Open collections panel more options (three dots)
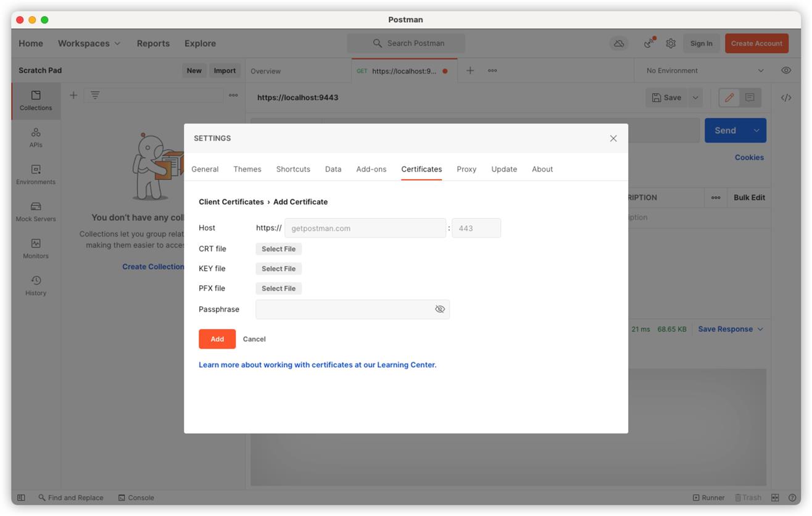 click(233, 95)
